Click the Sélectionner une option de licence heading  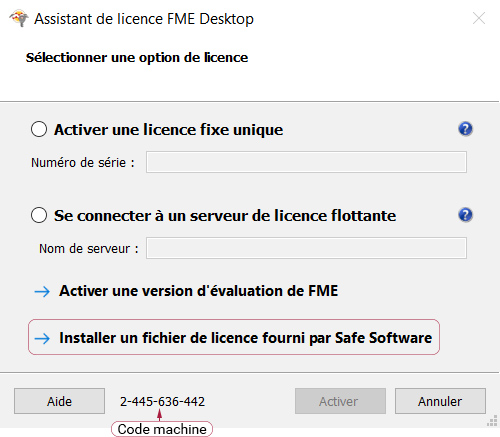coord(137,58)
